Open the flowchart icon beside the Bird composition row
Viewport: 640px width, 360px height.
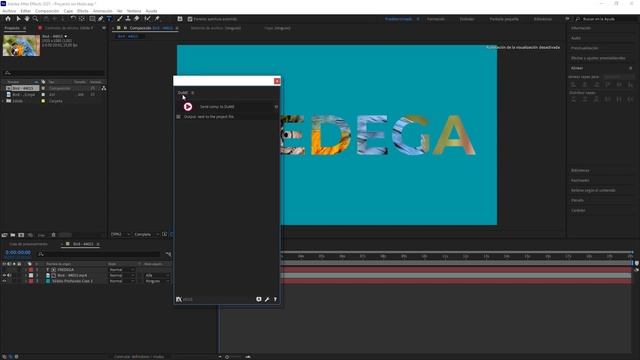104,88
